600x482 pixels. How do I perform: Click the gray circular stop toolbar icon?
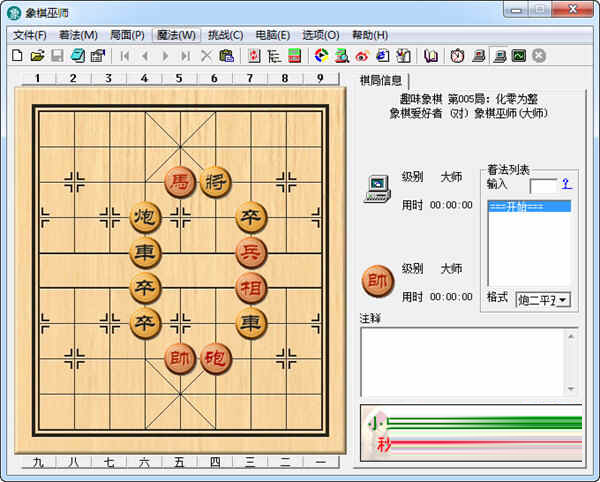(539, 56)
